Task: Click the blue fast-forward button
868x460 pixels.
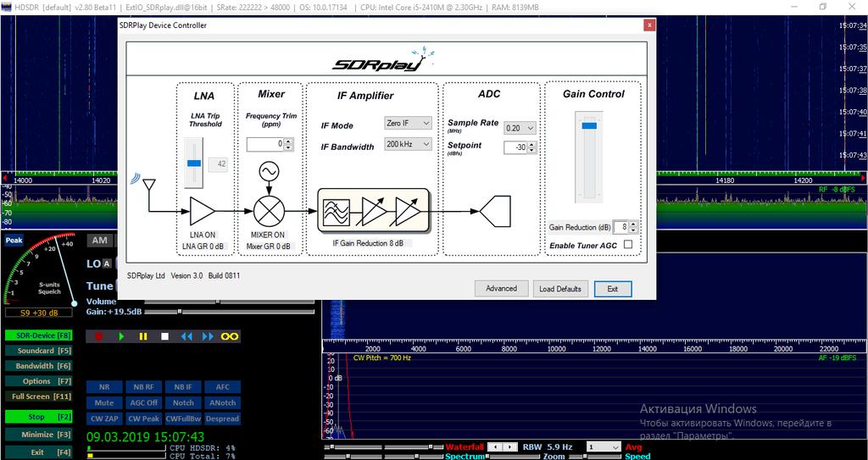Action: [208, 336]
